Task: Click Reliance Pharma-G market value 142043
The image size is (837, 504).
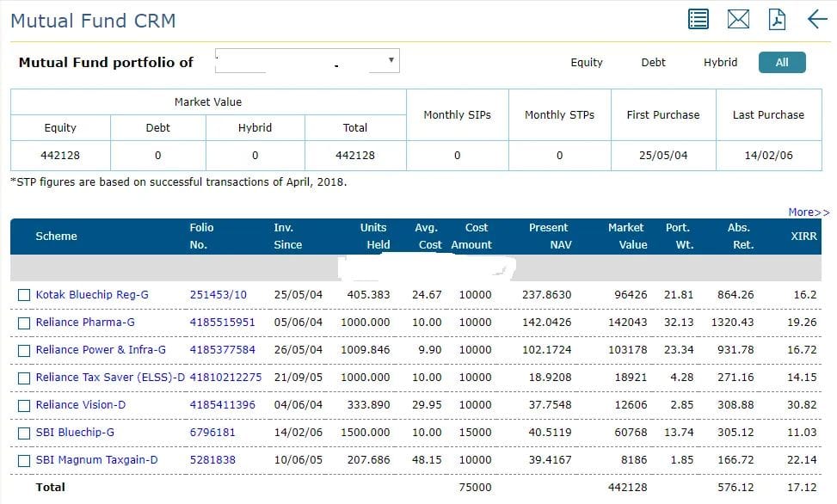Action: tap(628, 323)
